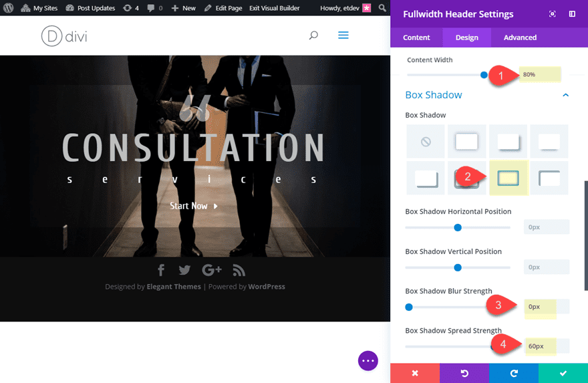Open the WordPress footer link
The image size is (588, 383).
click(x=267, y=287)
